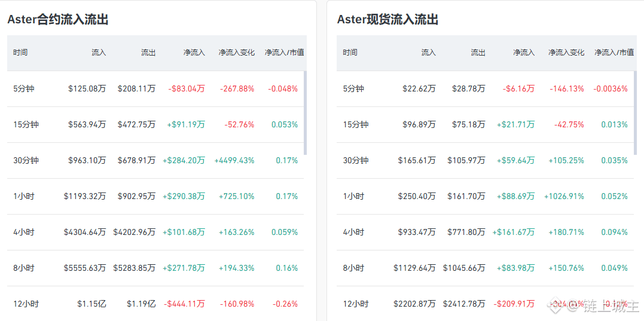Viewport: 644px width, 321px height.
Task: Click the -$6.16万 net inflow value
Action: pyautogui.click(x=519, y=88)
